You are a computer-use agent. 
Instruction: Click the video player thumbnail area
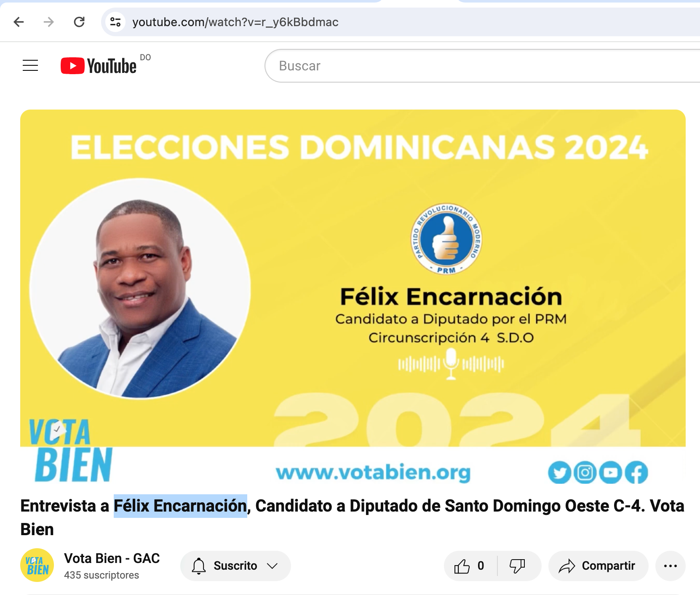[353, 297]
